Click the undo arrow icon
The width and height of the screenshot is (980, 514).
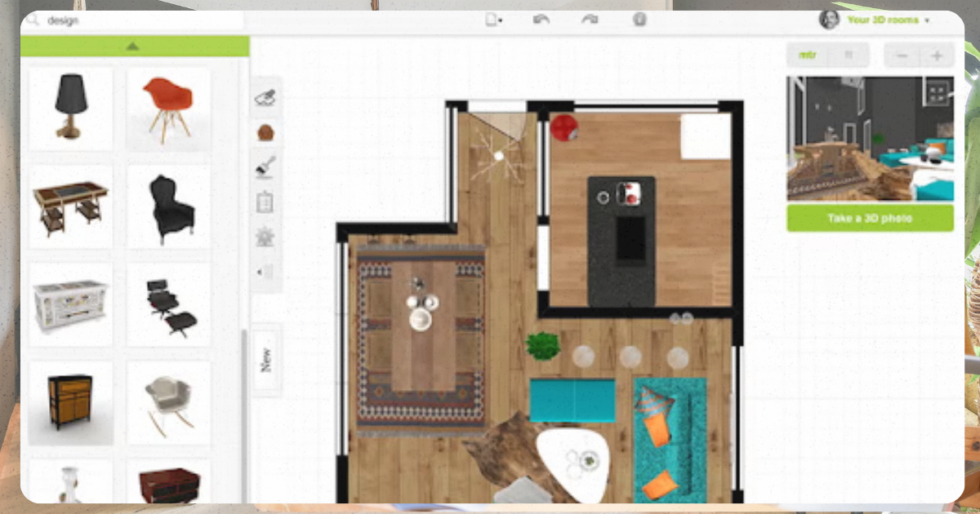541,20
